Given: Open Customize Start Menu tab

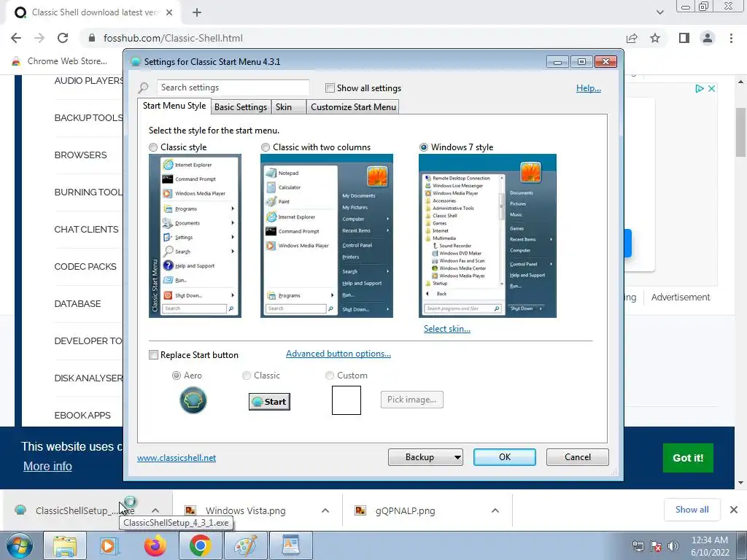Looking at the screenshot, I should [x=353, y=107].
